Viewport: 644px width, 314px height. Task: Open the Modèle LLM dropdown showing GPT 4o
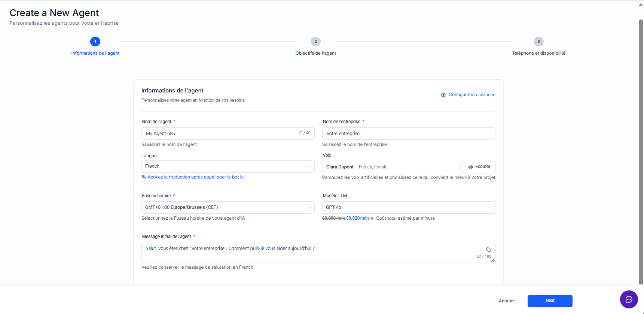[x=408, y=207]
